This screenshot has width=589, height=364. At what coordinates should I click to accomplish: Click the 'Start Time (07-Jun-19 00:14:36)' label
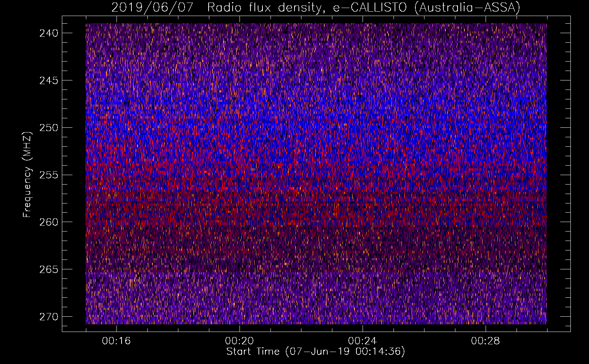click(316, 352)
